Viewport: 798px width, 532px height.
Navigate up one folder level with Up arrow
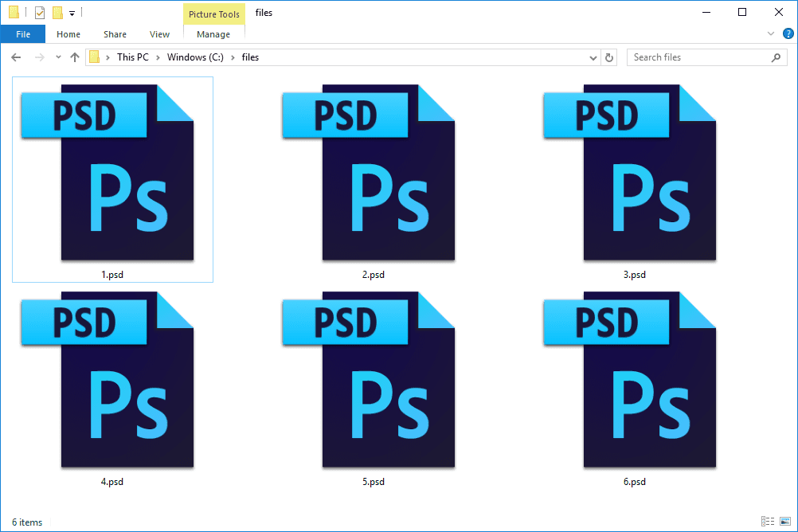tap(75, 57)
